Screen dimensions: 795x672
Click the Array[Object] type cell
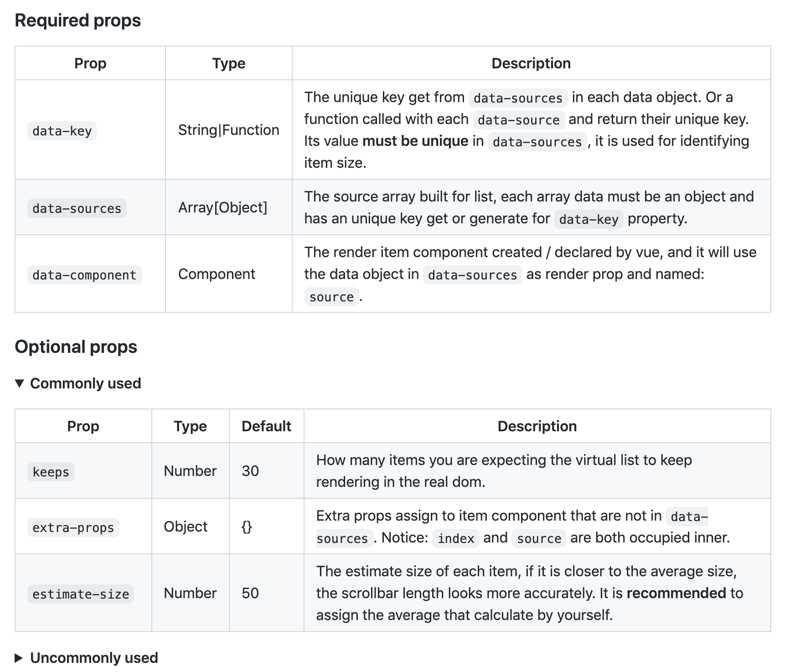click(222, 208)
